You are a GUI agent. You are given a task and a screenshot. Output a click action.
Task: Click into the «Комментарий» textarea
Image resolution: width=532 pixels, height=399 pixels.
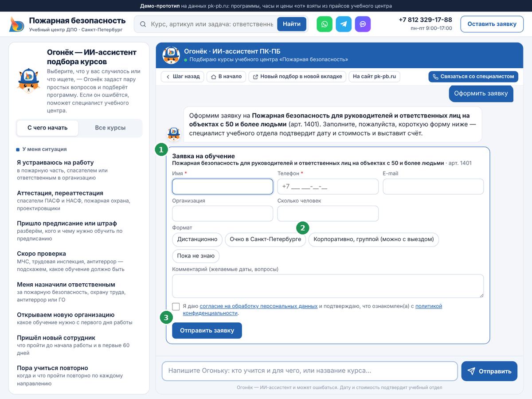click(328, 286)
